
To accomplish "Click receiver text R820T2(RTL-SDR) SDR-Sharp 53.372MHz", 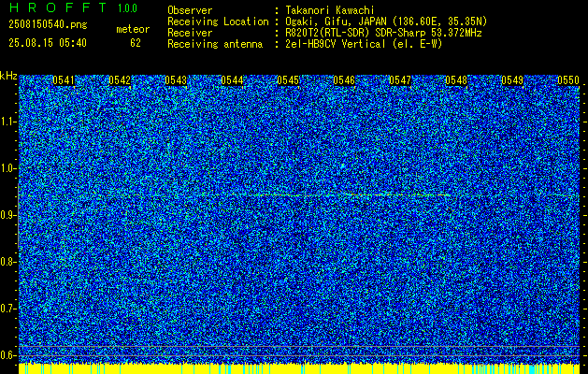I will point(383,33).
